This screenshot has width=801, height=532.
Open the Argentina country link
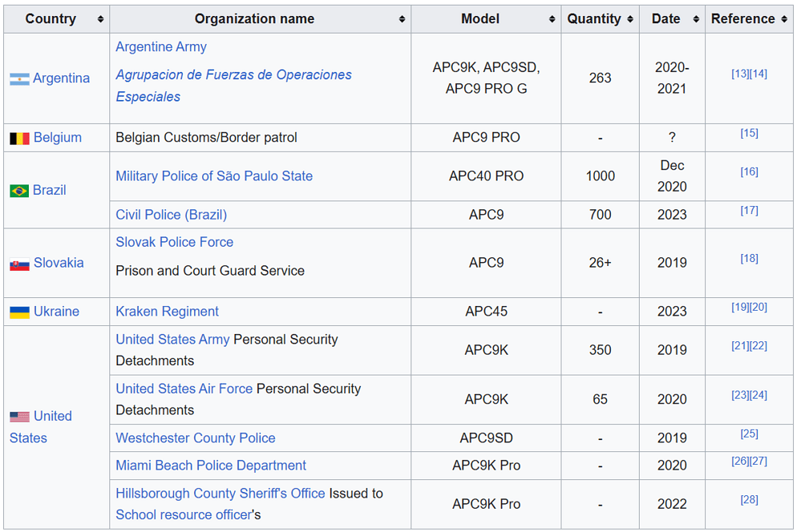(61, 78)
